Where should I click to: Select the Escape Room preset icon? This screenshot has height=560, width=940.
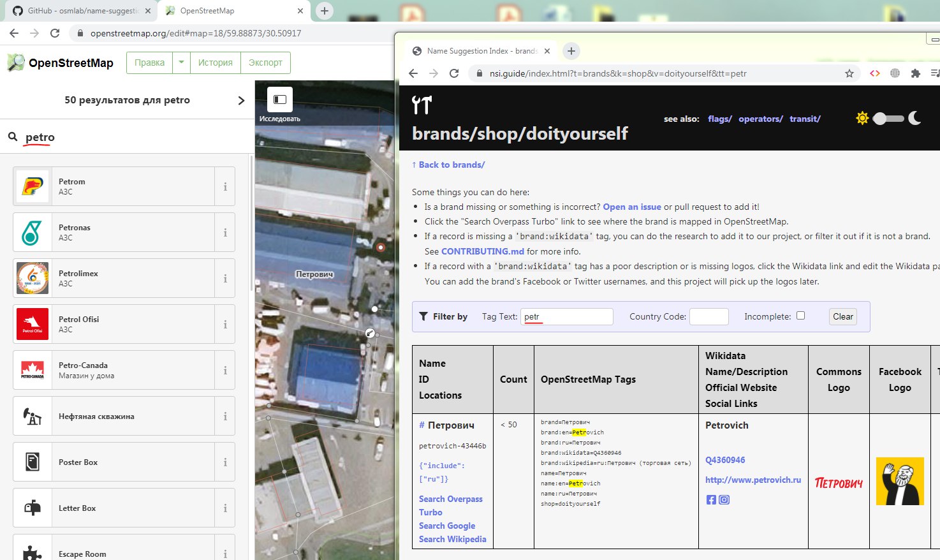33,552
